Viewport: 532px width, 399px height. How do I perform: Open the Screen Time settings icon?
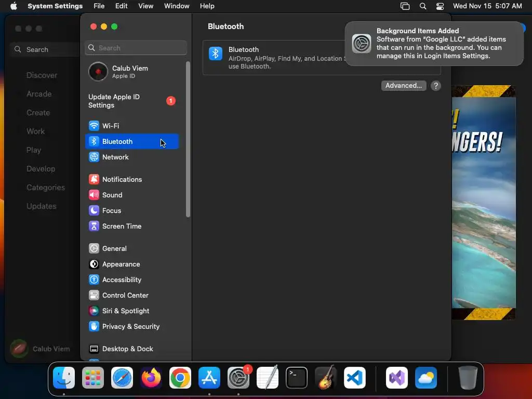pos(94,227)
